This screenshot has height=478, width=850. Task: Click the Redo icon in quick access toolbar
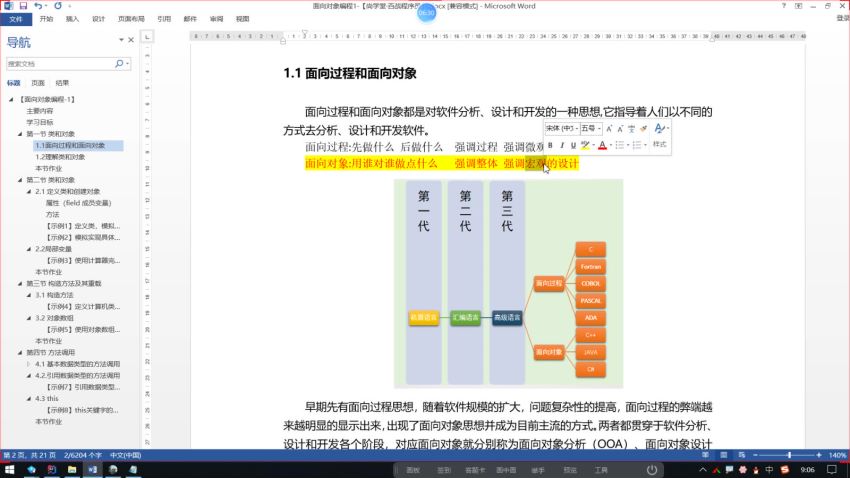click(58, 6)
